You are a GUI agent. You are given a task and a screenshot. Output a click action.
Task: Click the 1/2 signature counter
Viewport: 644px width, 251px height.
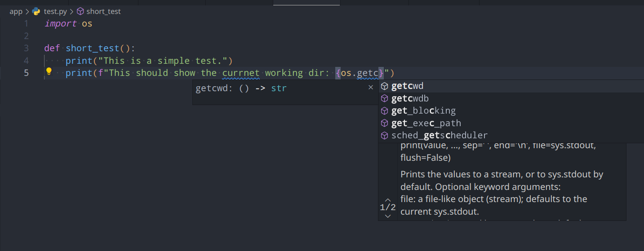388,207
